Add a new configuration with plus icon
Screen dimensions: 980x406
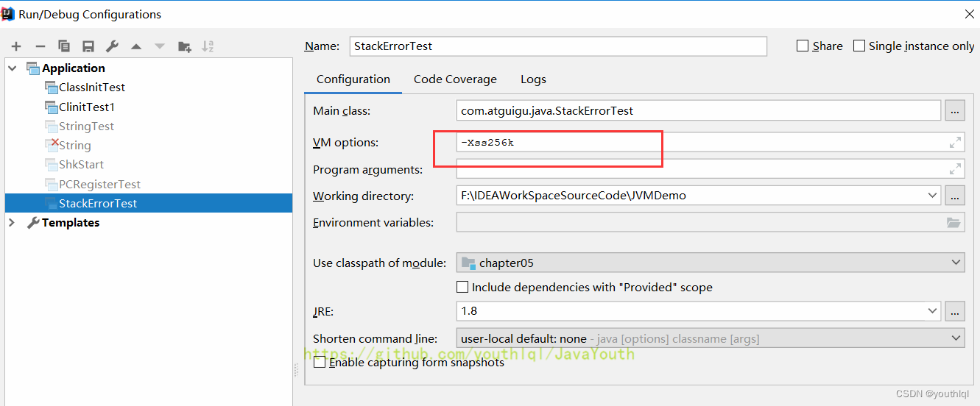click(x=16, y=46)
